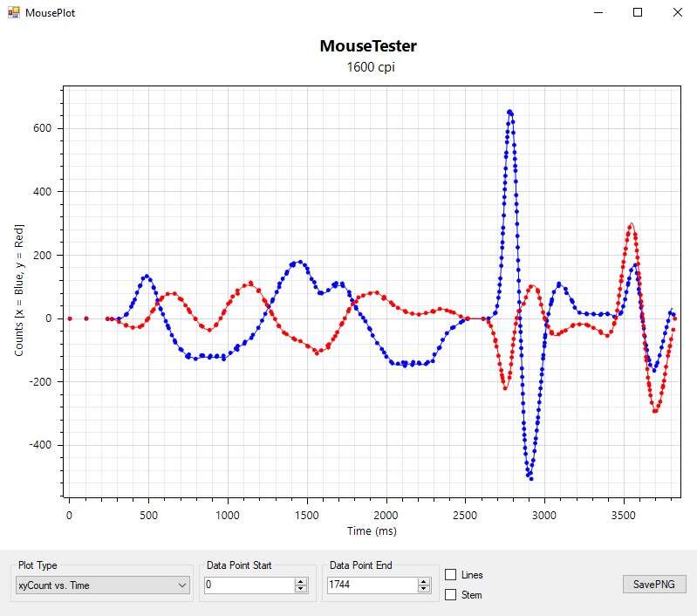Click the lowest blue trough data point
Viewport: 697px width, 616px height.
(x=530, y=477)
